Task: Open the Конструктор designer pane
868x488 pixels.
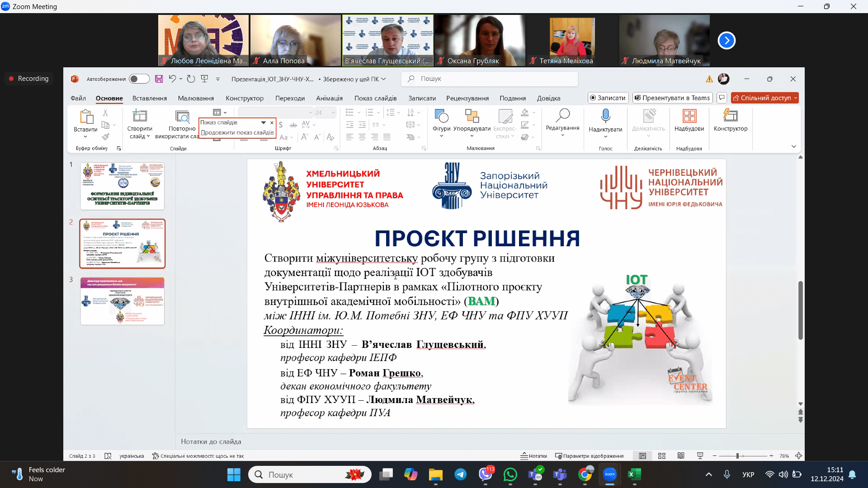Action: 731,121
